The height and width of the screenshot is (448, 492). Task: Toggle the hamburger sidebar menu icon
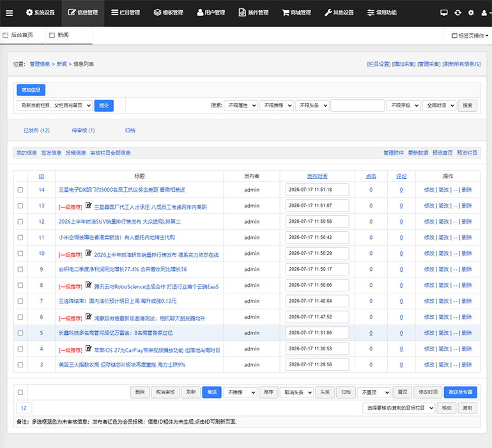pos(10,13)
